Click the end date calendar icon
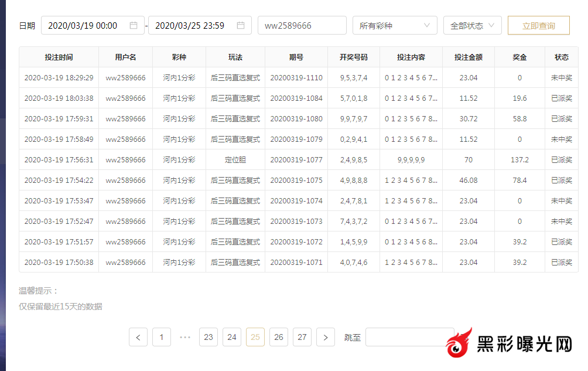Screen dimensions: 588x371 coord(241,26)
